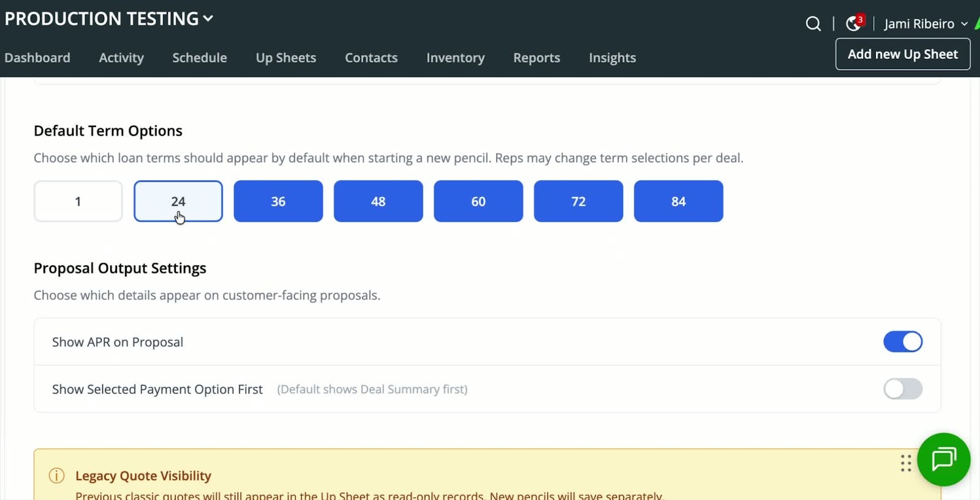This screenshot has width=980, height=500.
Task: Deselect the 60 month term option
Action: pyautogui.click(x=478, y=202)
